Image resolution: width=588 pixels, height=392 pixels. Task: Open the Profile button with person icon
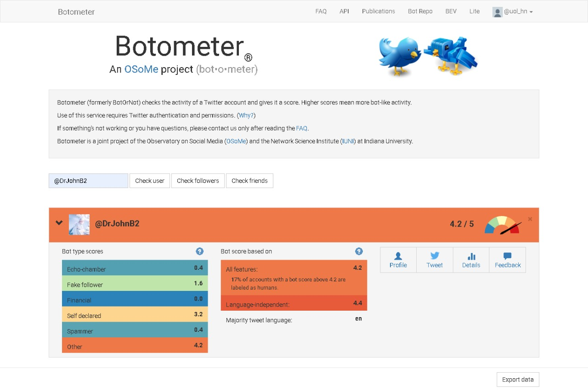coord(398,260)
